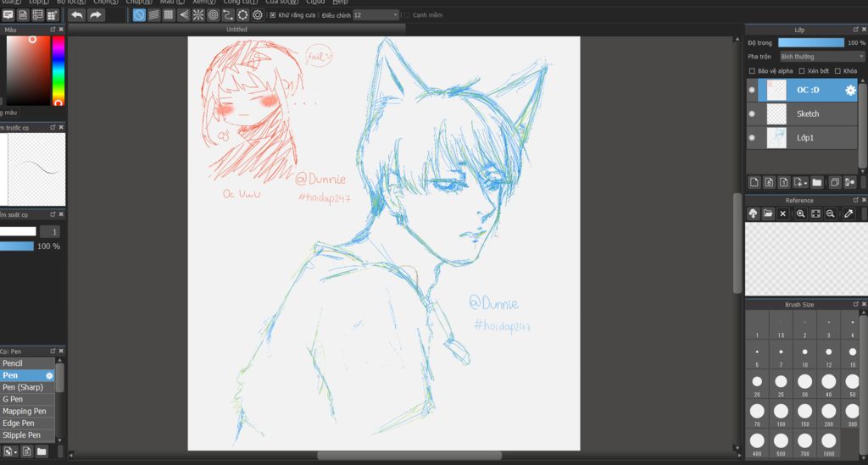Merge layer down icon
This screenshot has height=465, width=868.
click(x=849, y=182)
